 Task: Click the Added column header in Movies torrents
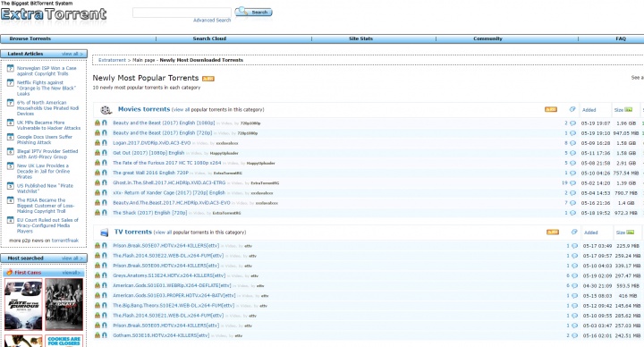tap(589, 110)
